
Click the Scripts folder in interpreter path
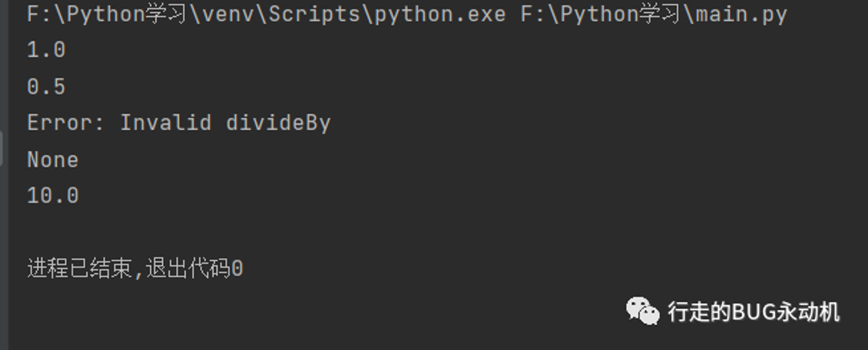[315, 14]
